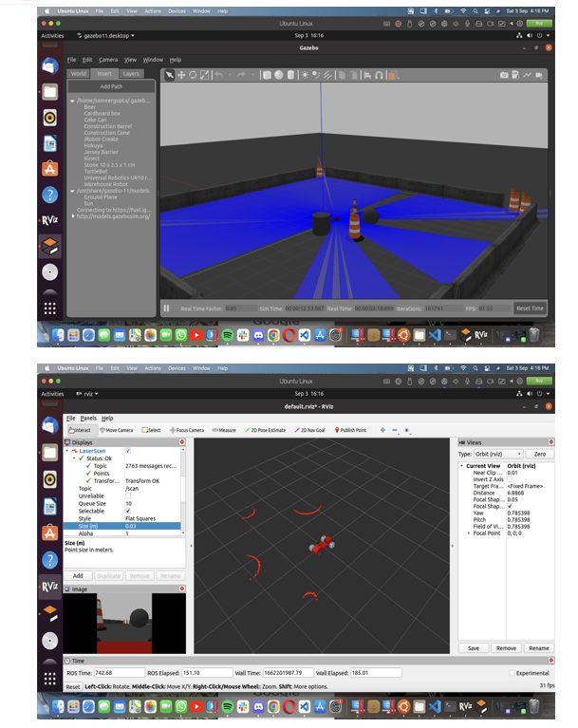Viewport: 578px width, 728px height.
Task: Click the Add Path button in Gazebo
Action: (x=111, y=86)
